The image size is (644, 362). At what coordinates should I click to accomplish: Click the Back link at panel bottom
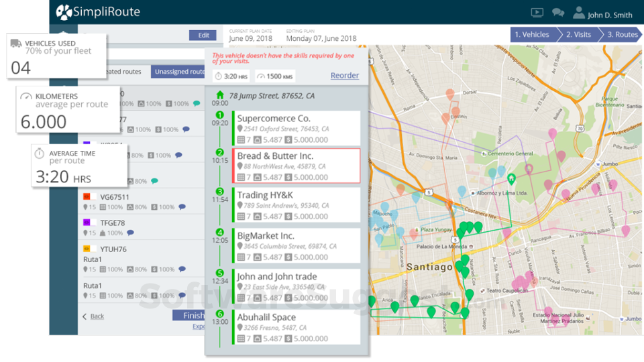pos(97,316)
